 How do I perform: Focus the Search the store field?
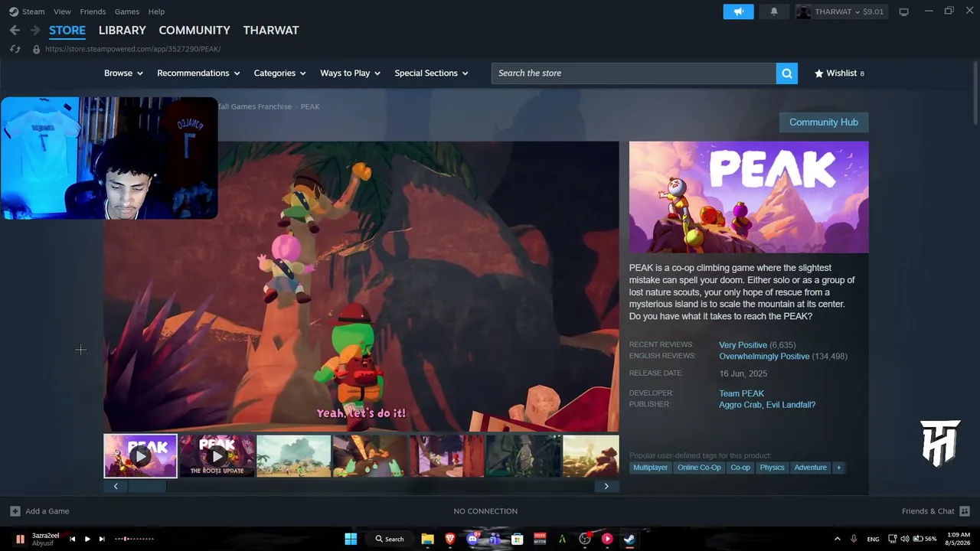(633, 73)
